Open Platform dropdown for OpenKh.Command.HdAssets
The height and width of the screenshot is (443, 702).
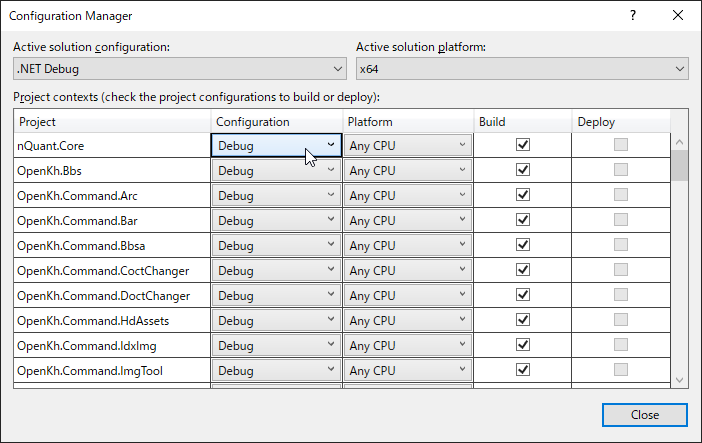coord(408,321)
